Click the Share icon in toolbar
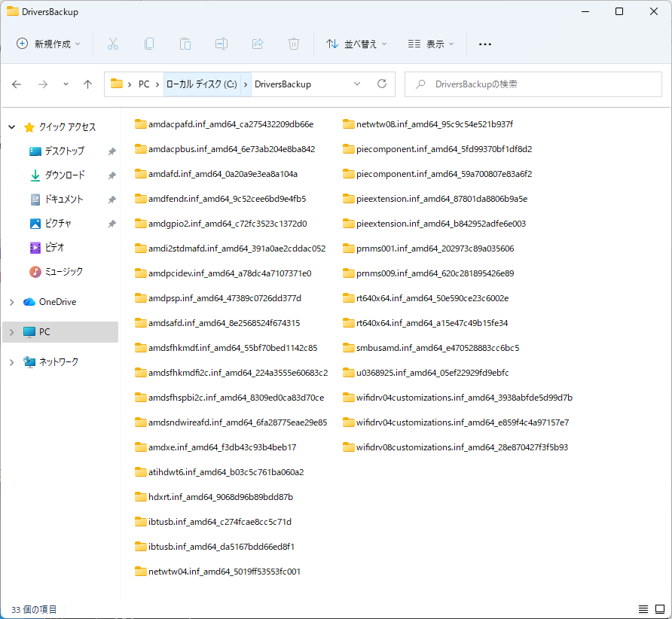The image size is (672, 619). (x=258, y=44)
